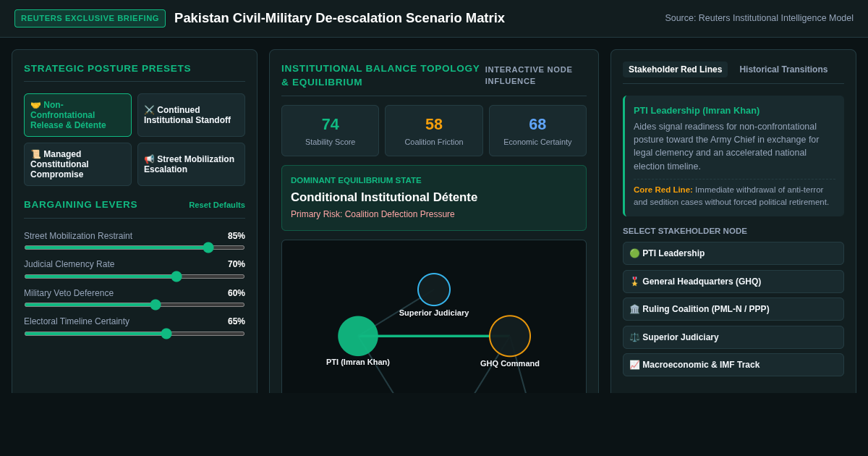
Task: Adjust Electoral Timeline Certainty slider
Action: point(135,334)
